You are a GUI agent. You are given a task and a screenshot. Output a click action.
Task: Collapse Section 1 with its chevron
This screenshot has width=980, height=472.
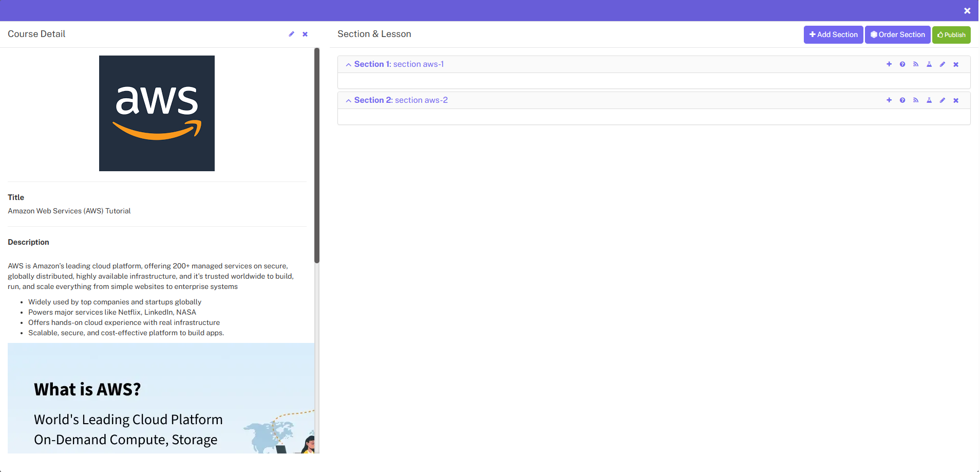[349, 65]
